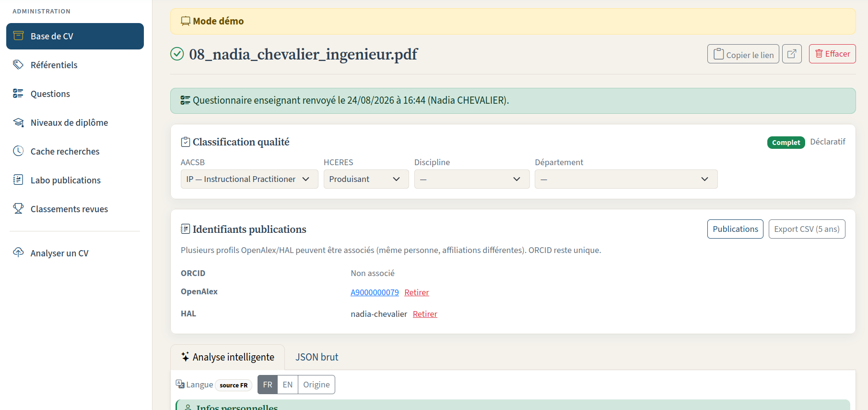This screenshot has width=868, height=410.
Task: Click the Identifiants publications journal icon
Action: point(186,229)
